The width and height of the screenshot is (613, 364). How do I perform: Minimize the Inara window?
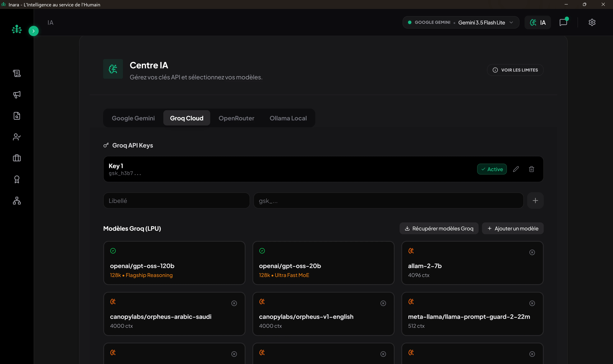point(566,4)
